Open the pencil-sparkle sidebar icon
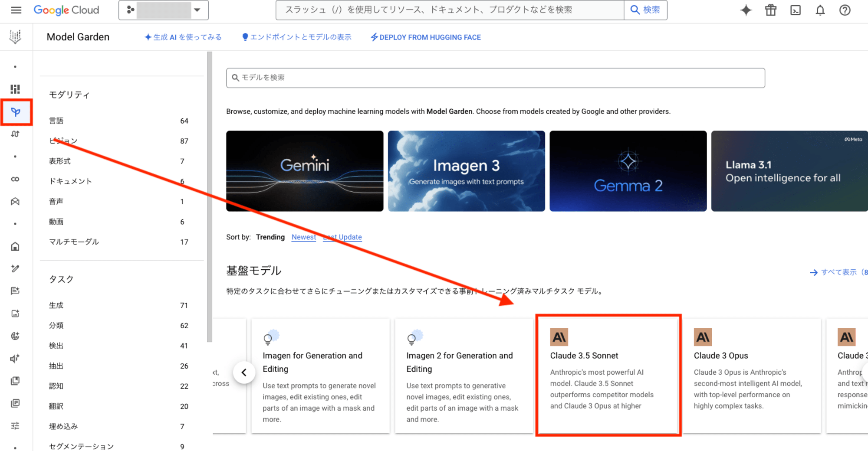The width and height of the screenshot is (868, 451). [15, 268]
